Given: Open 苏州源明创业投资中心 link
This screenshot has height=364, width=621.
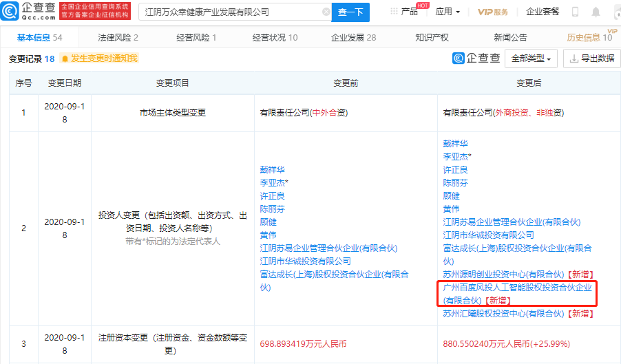Looking at the screenshot, I should [503, 274].
